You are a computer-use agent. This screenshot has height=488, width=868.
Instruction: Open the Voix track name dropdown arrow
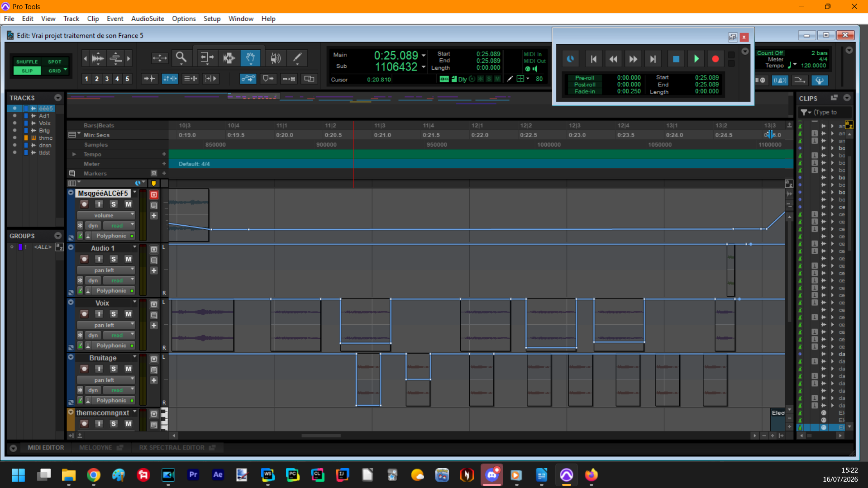tap(134, 302)
